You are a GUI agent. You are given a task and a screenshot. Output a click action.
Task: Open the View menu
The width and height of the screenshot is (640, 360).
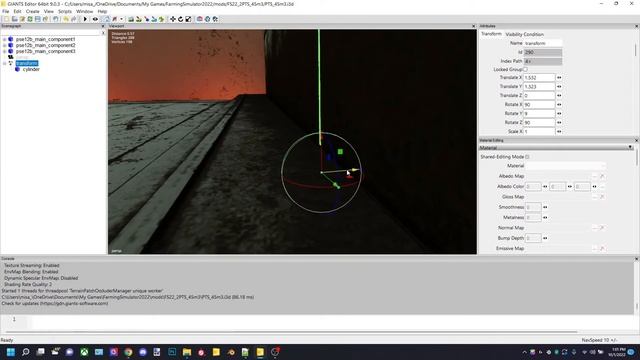pos(49,11)
